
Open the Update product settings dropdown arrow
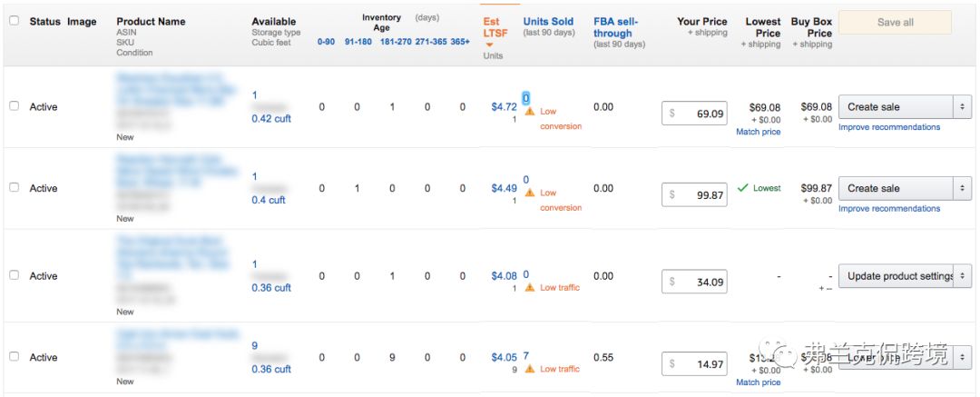click(963, 276)
